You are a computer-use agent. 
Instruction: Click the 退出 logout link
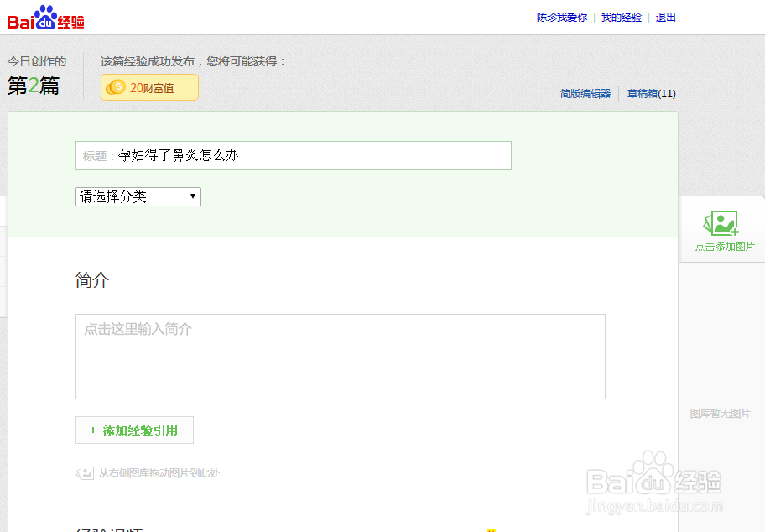[665, 17]
